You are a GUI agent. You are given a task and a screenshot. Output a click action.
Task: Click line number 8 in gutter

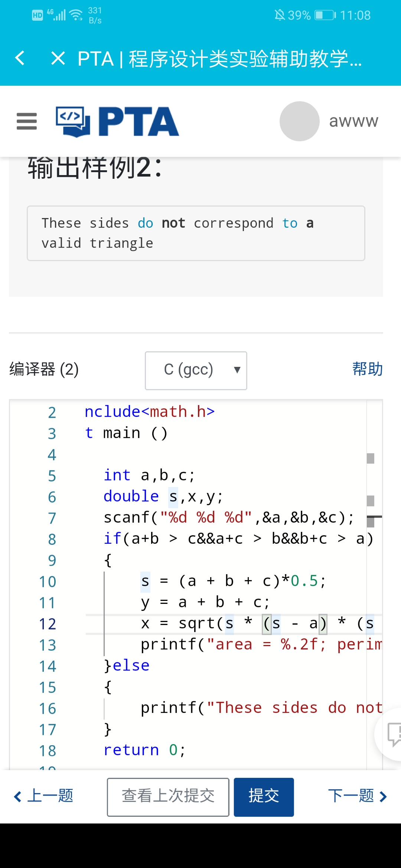[x=52, y=539]
